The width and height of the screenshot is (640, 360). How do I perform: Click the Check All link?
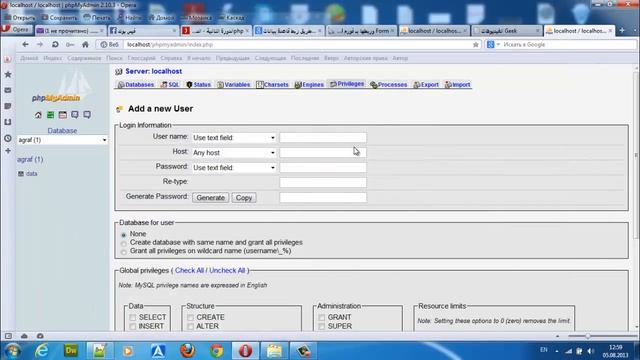click(189, 271)
